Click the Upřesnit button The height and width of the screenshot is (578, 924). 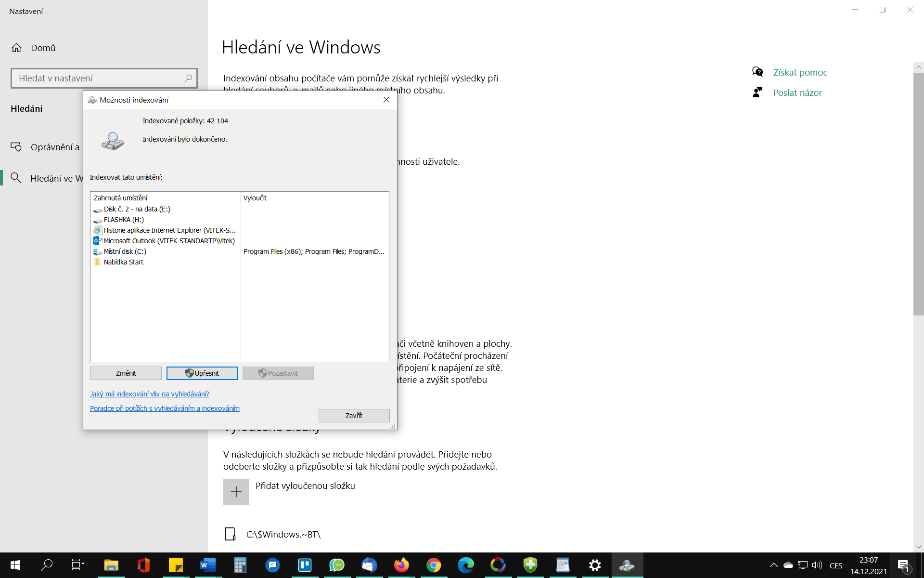[202, 373]
